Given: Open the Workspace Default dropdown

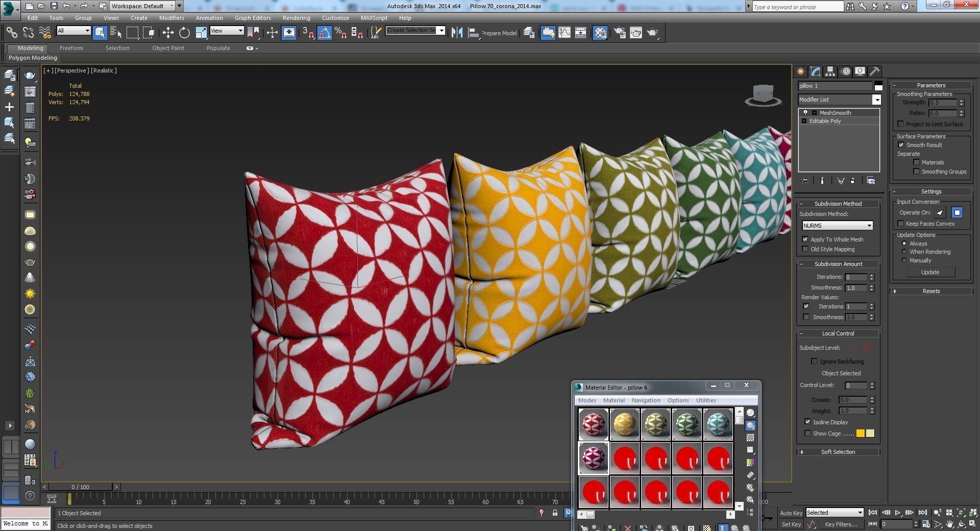Looking at the screenshot, I should (x=143, y=6).
